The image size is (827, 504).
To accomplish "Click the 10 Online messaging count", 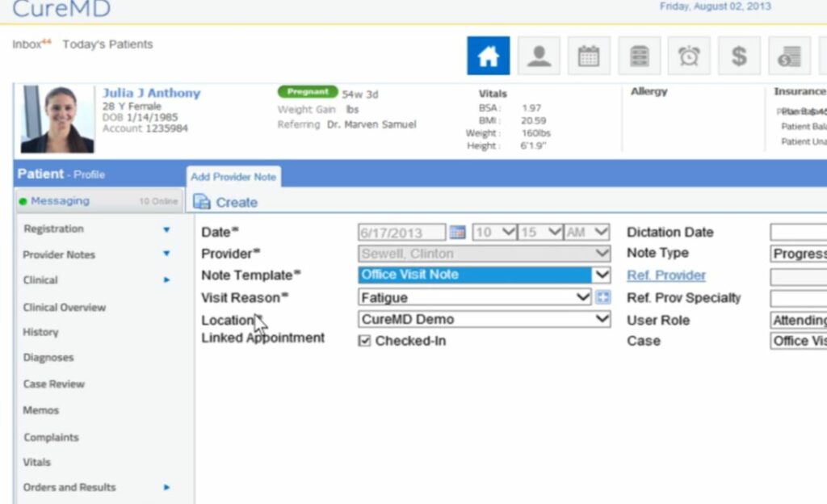I will coord(157,201).
